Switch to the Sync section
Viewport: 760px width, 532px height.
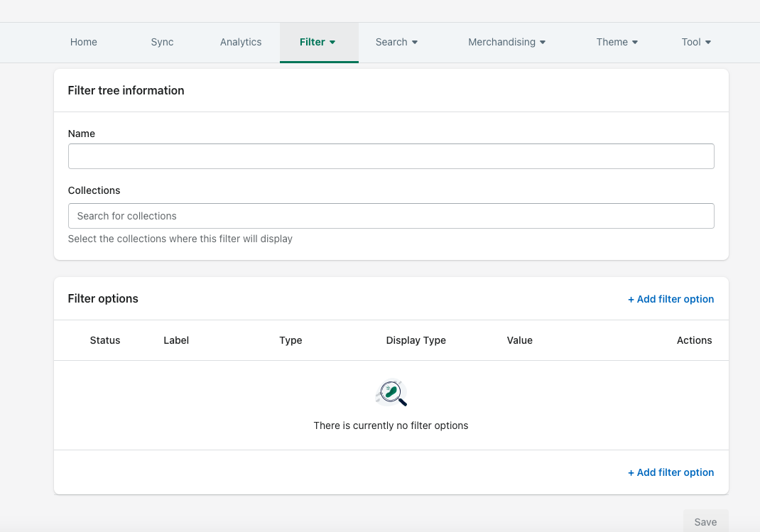pos(161,42)
